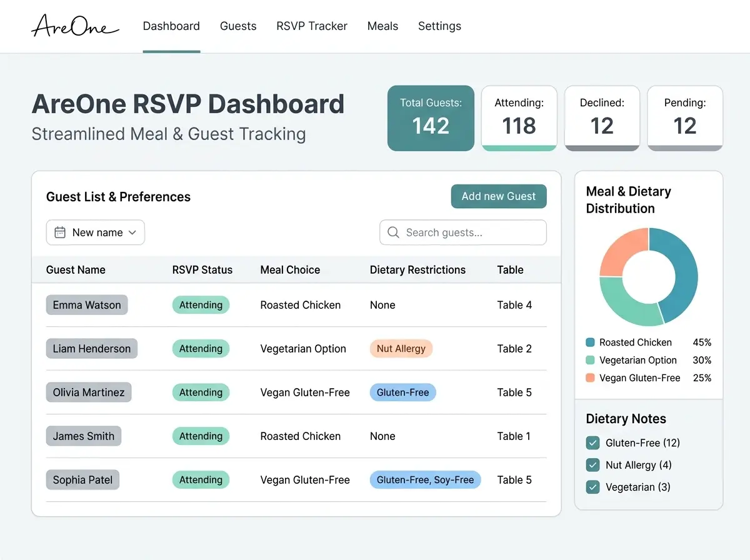The image size is (750, 560).
Task: Click the 25% legend value
Action: 702,377
